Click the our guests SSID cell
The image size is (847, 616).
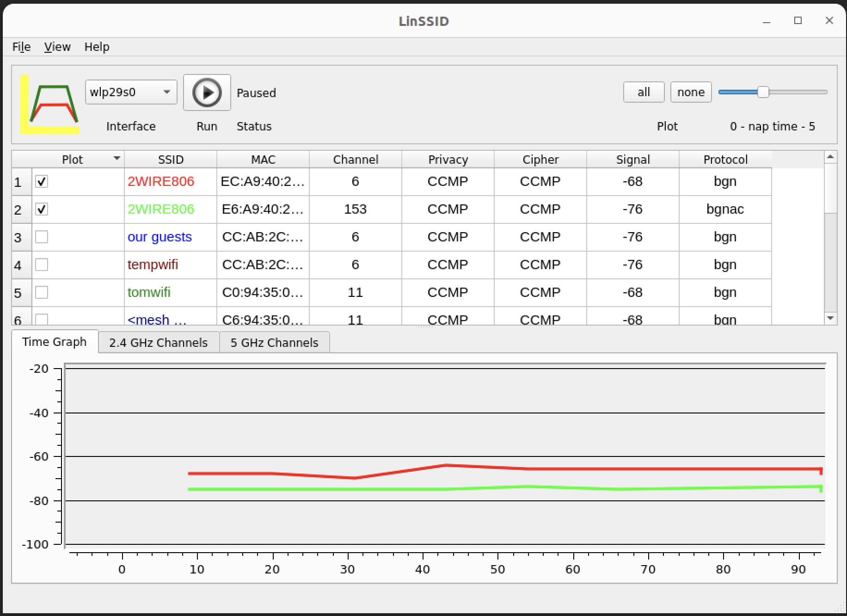(171, 237)
